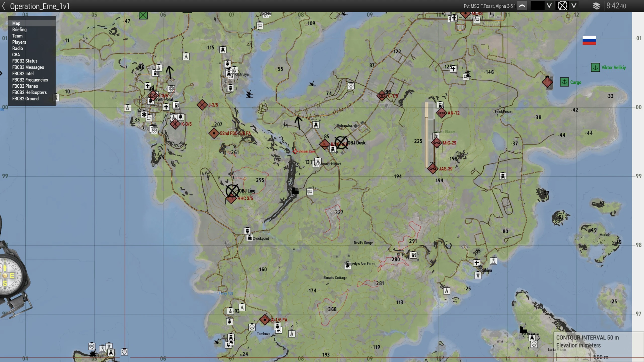The width and height of the screenshot is (644, 362).
Task: Click the Cargo ship anchor marker
Action: point(564,82)
